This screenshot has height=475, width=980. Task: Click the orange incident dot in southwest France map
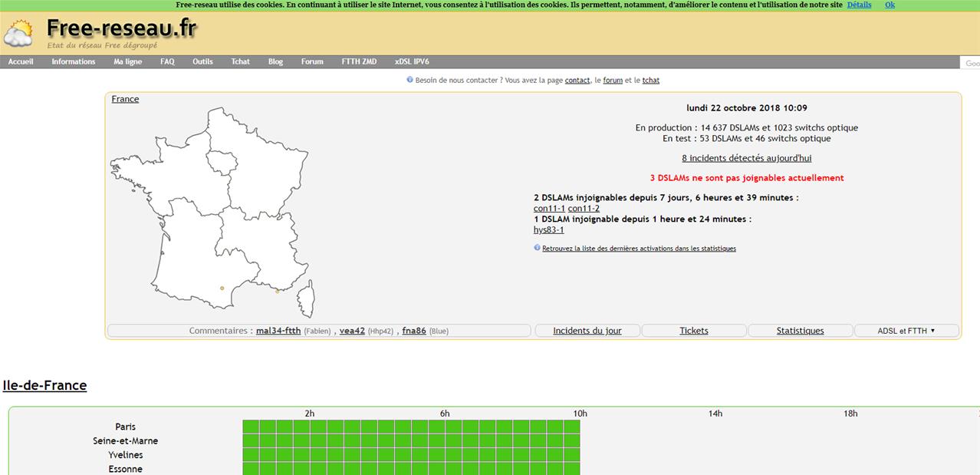pyautogui.click(x=222, y=289)
